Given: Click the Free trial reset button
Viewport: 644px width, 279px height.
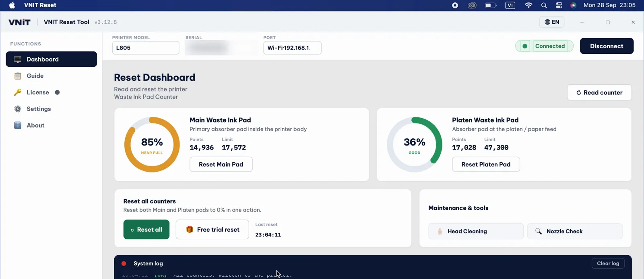Looking at the screenshot, I should (212, 230).
